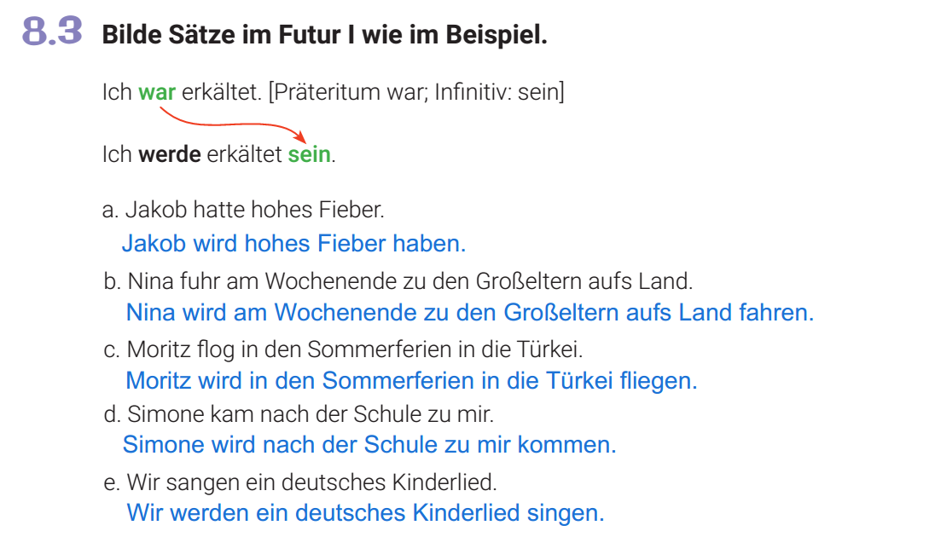This screenshot has width=935, height=560.
Task: Click sentence d 'Simone kam nach der Schule'
Action: click(x=311, y=414)
